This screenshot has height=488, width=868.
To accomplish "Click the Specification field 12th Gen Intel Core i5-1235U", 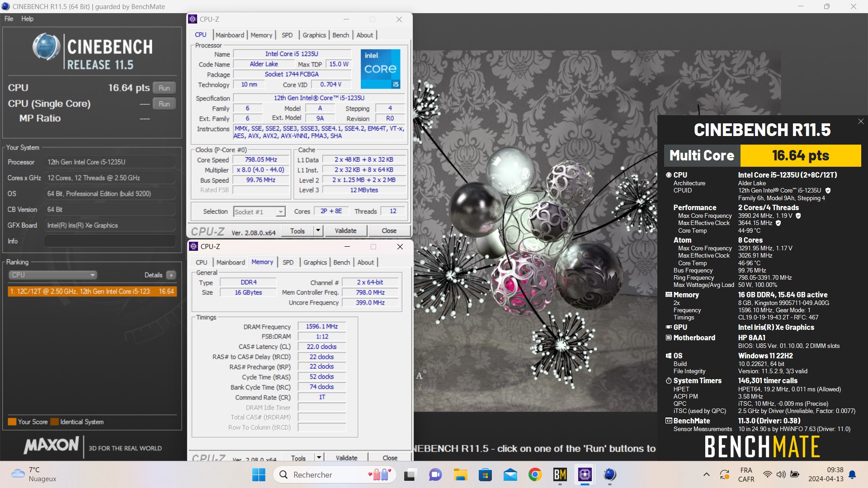I will coord(319,98).
